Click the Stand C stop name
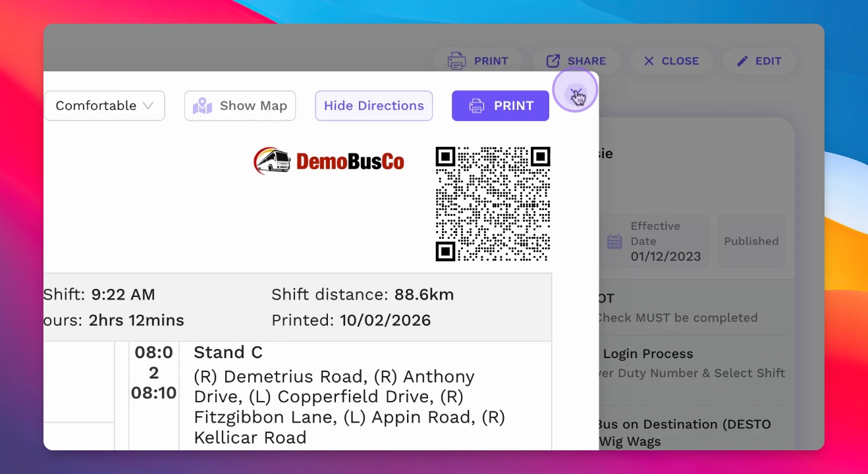The width and height of the screenshot is (868, 474). 228,352
